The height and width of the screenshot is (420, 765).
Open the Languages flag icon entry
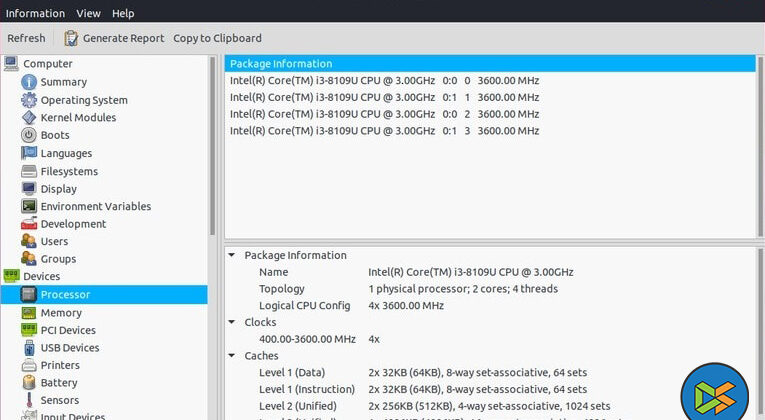[x=29, y=153]
